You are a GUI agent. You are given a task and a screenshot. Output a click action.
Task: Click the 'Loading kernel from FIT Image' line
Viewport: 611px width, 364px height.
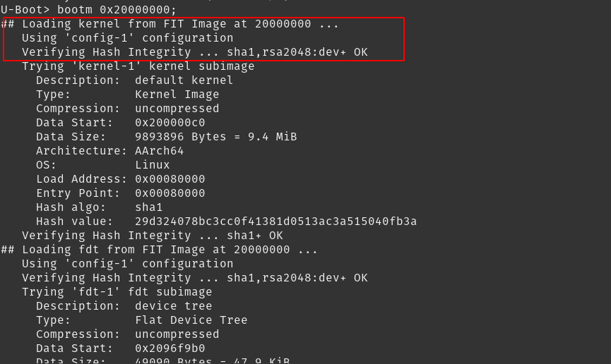point(170,24)
